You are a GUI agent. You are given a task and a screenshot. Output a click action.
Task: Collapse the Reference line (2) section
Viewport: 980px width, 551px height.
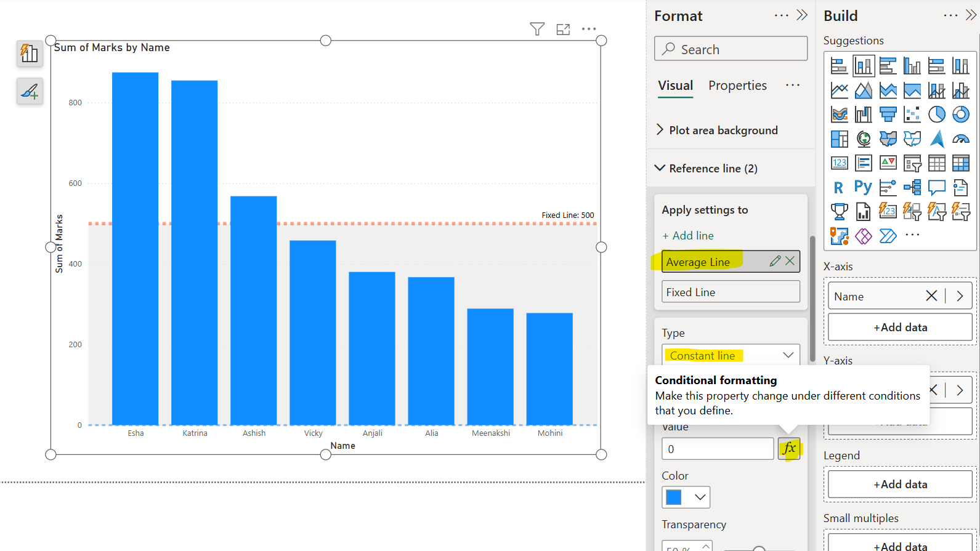660,168
